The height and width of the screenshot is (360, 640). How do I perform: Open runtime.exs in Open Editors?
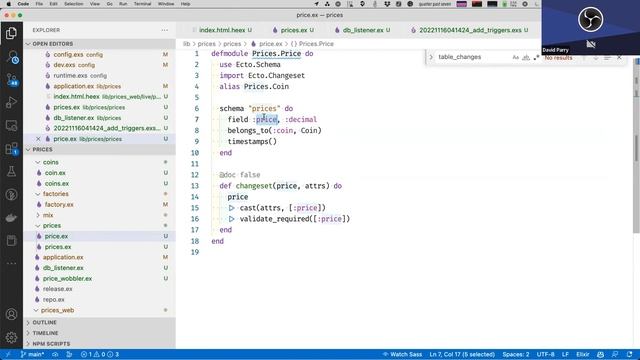point(100,76)
